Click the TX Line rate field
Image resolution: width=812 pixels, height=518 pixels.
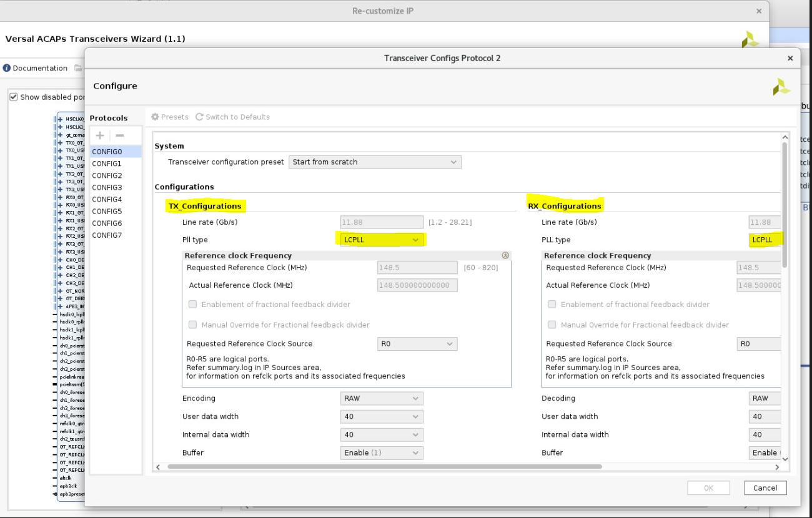[382, 222]
